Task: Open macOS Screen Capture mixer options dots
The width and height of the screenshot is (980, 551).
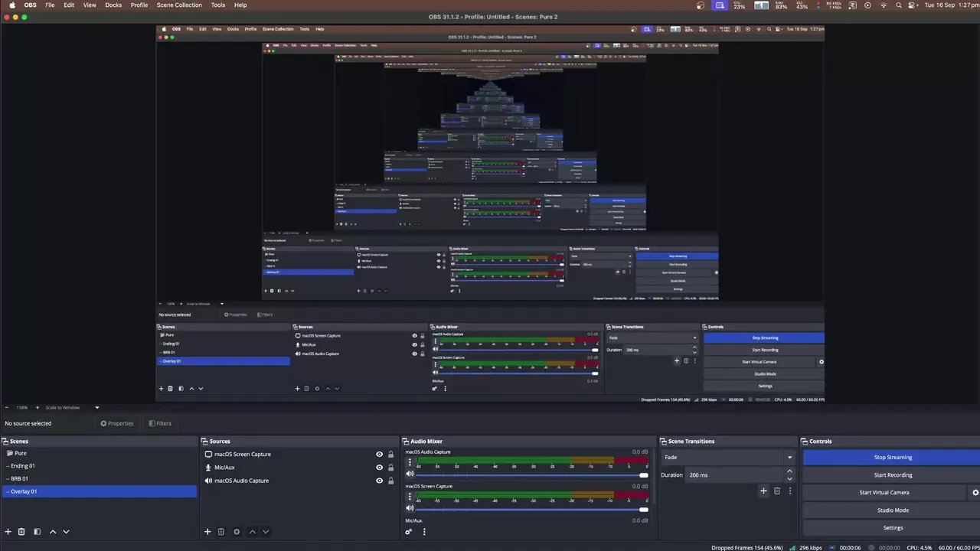Action: click(410, 496)
